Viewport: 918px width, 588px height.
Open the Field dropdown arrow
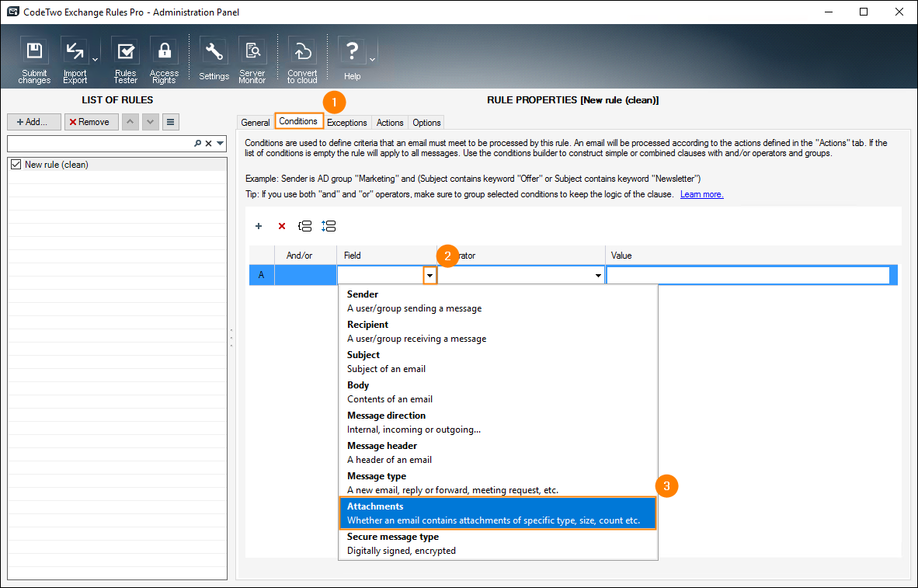(x=430, y=275)
